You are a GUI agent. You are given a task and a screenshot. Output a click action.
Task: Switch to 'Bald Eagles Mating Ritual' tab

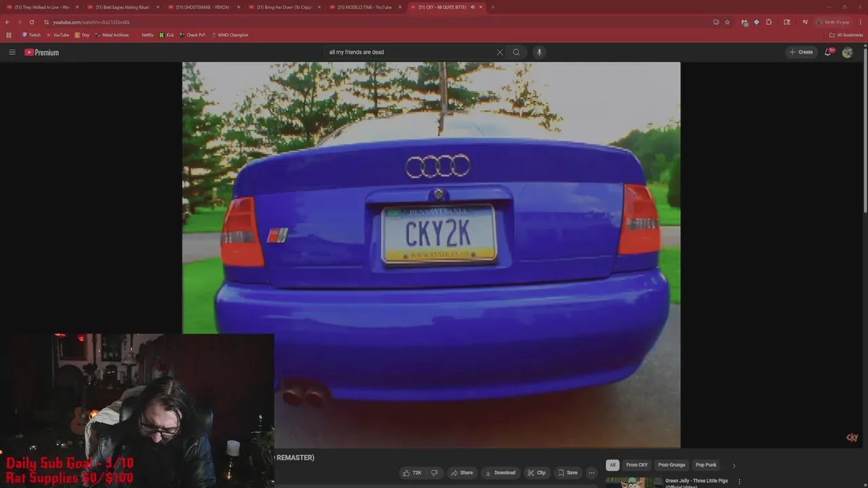pos(121,7)
